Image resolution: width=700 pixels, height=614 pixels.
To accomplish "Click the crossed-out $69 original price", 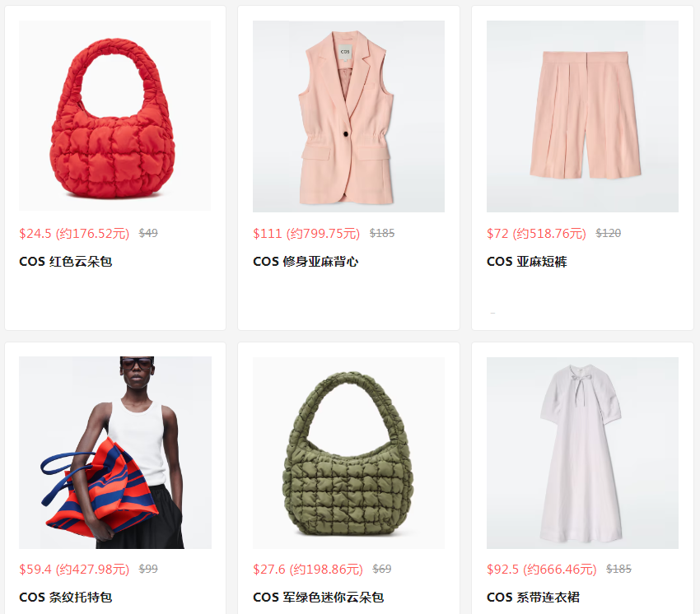I will click(382, 569).
